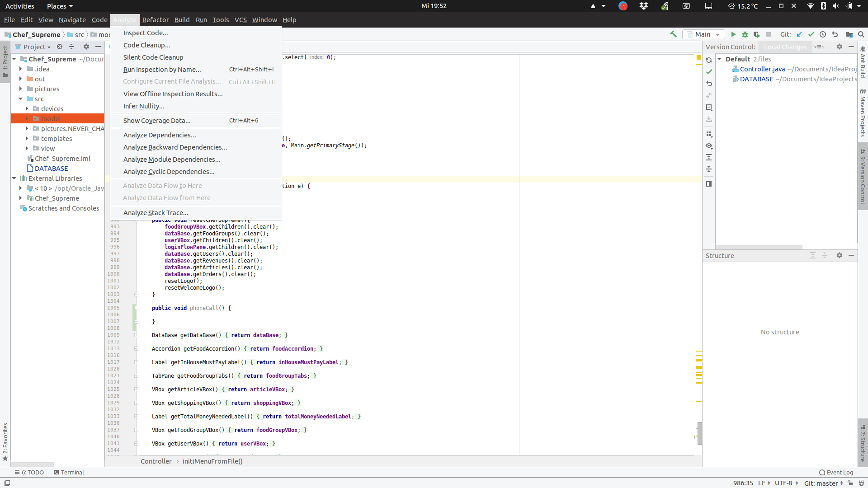Click the Version Control rollback icon

(x=709, y=84)
